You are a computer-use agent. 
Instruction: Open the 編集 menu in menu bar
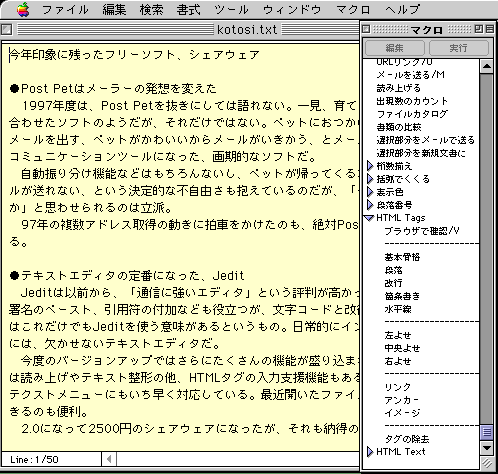114,9
